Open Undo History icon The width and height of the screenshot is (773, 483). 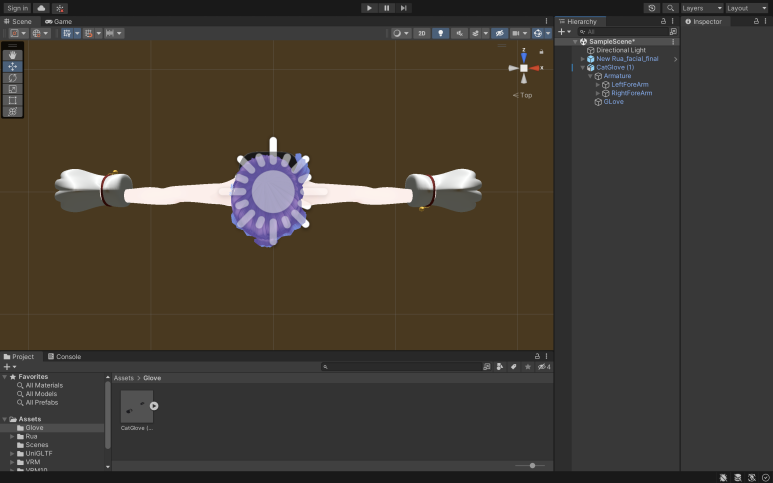[x=652, y=8]
